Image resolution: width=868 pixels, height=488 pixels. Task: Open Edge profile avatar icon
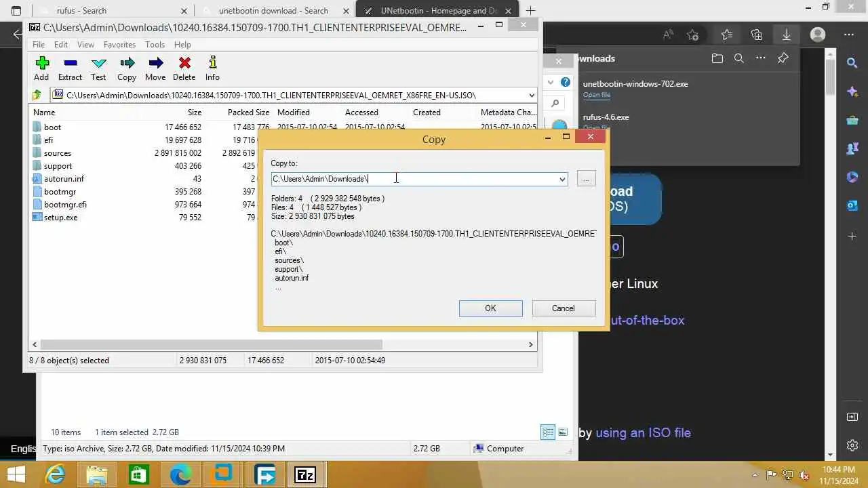(818, 35)
